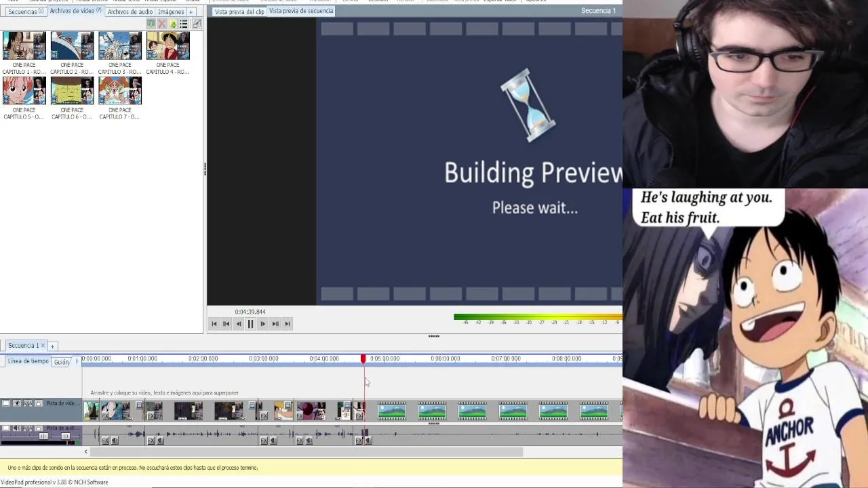Open FX on the audio clip at the playhead
Image resolution: width=868 pixels, height=488 pixels.
tap(359, 441)
